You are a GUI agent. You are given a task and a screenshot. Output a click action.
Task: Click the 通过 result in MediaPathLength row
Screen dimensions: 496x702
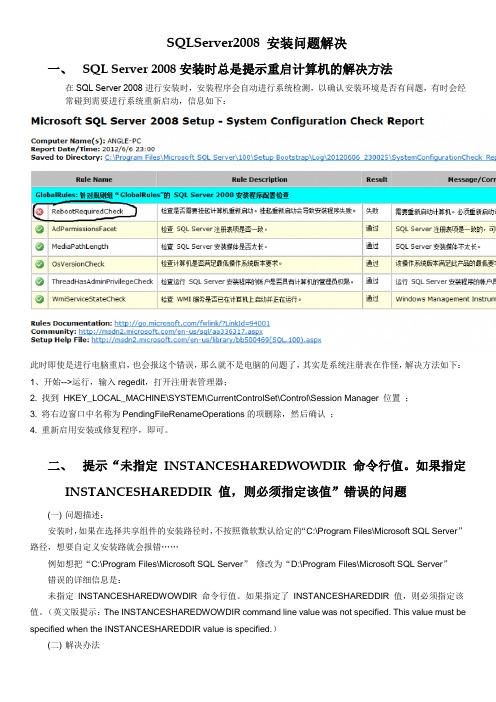click(372, 246)
